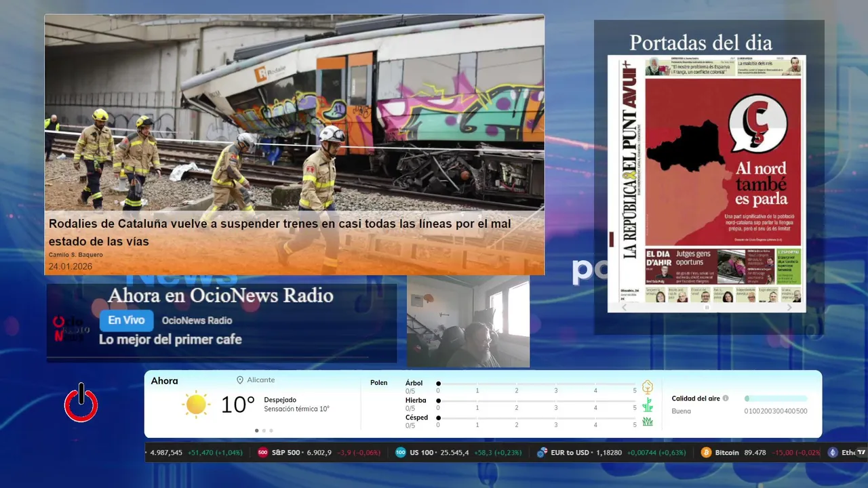Click the Alicante location pin icon

click(x=240, y=380)
